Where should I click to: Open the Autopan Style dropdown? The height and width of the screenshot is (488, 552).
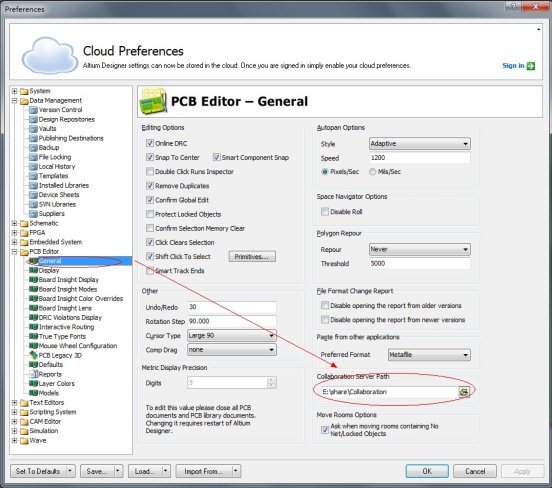[x=420, y=144]
